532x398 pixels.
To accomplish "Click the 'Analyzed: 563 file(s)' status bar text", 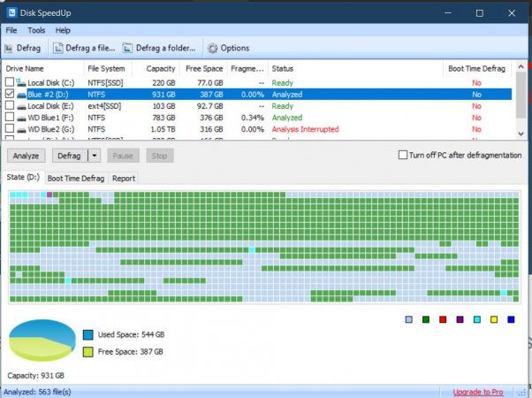I will [x=37, y=392].
